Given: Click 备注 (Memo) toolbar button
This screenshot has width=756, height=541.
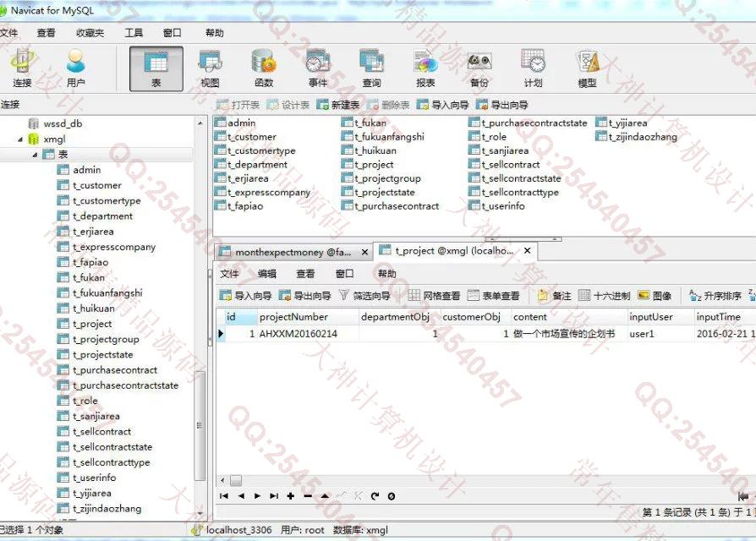Looking at the screenshot, I should (555, 295).
